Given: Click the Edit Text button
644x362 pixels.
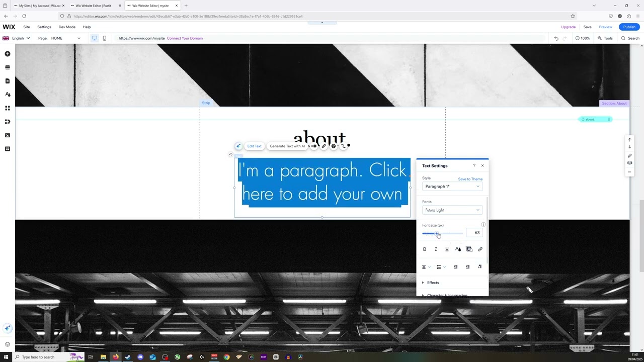Looking at the screenshot, I should 254,146.
